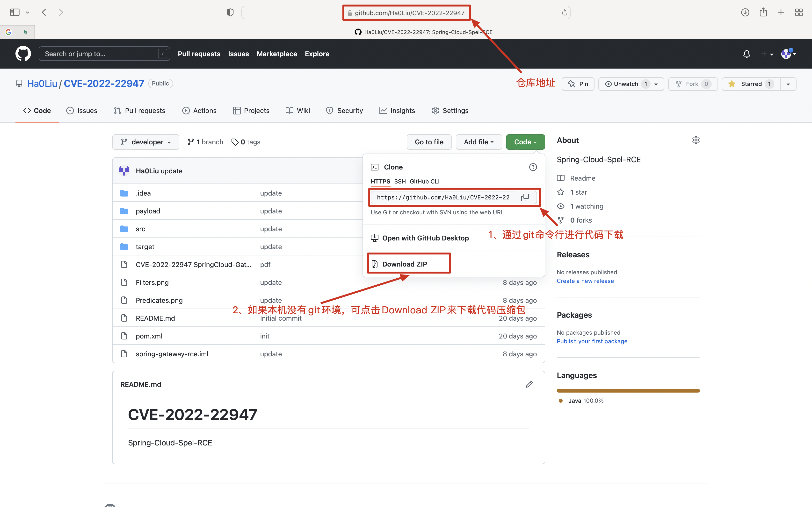Screen dimensions: 812x507
Task: Edit README.md via the pencil icon
Action: [529, 384]
